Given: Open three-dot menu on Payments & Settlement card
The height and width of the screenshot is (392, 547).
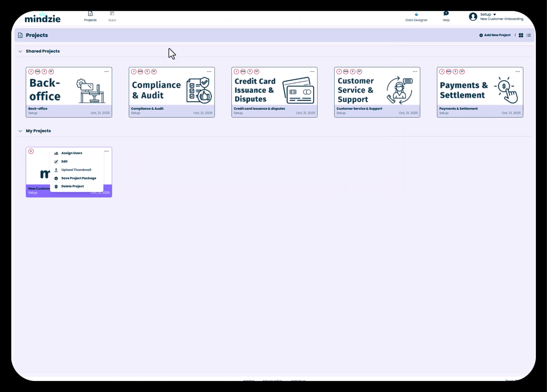Looking at the screenshot, I should (518, 72).
